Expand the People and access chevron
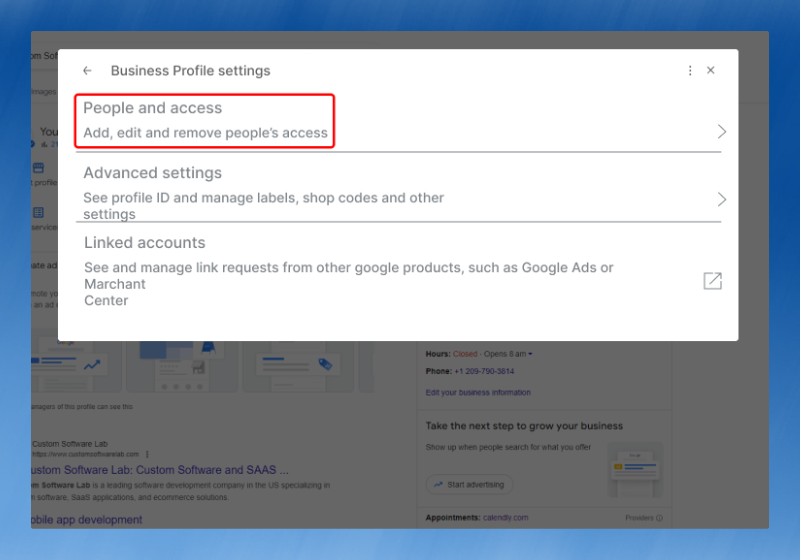This screenshot has height=560, width=800. [x=721, y=132]
